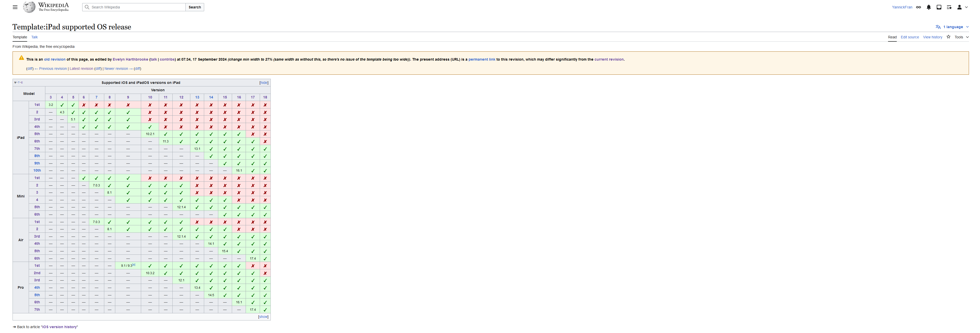980x333 pixels.
Task: Go to 'Latest revision' link
Action: [x=81, y=69]
